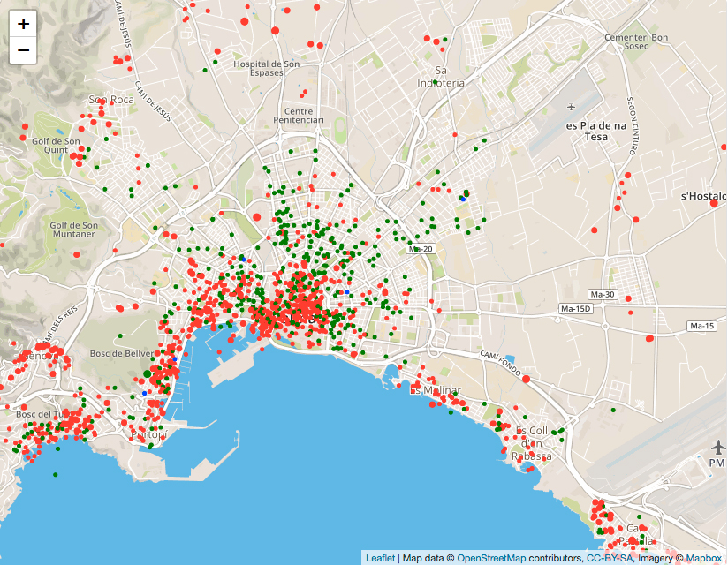This screenshot has height=565, width=728.
Task: Click the large airport icon near PM
Action: (716, 444)
